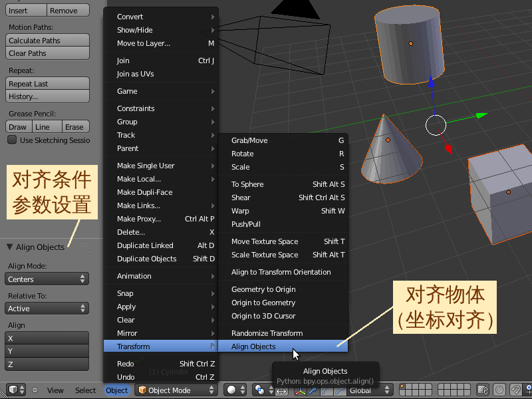Select the Grab/Move menu entry
This screenshot has width=532, height=399.
(x=283, y=140)
